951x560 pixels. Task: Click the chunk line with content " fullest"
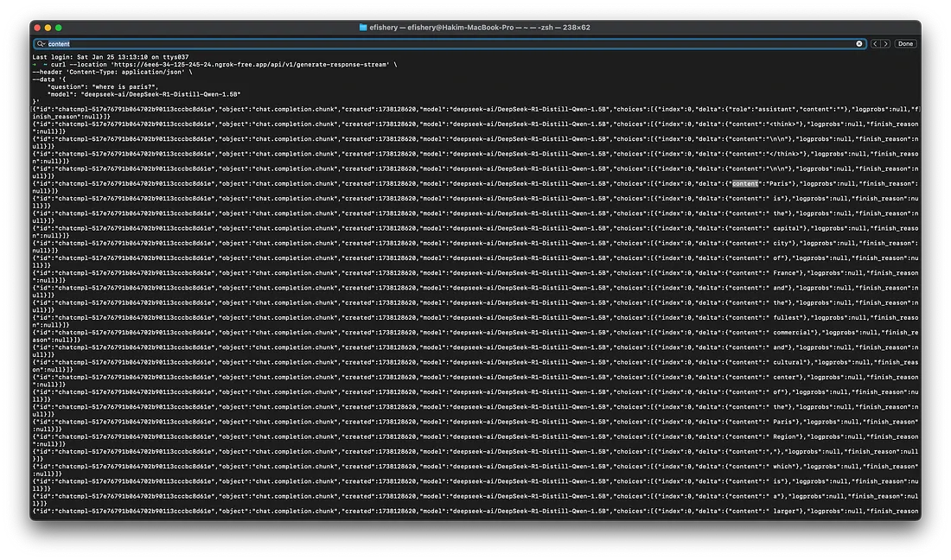[x=475, y=321]
